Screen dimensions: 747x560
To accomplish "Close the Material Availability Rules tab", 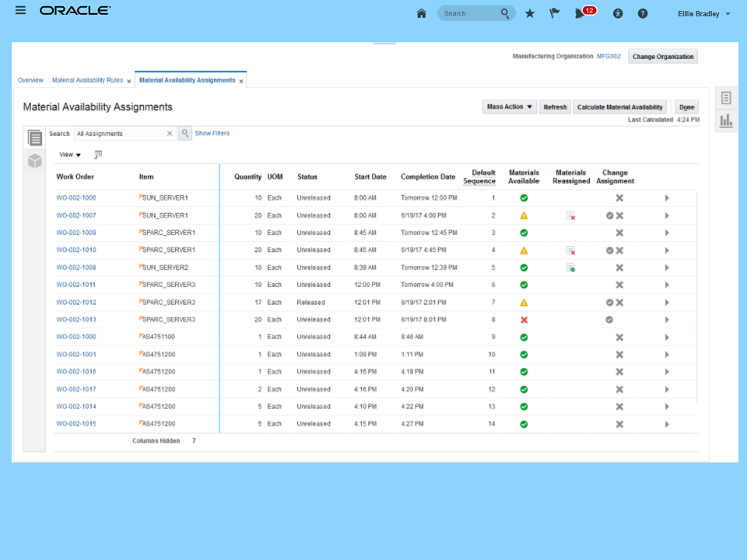I will coord(129,81).
